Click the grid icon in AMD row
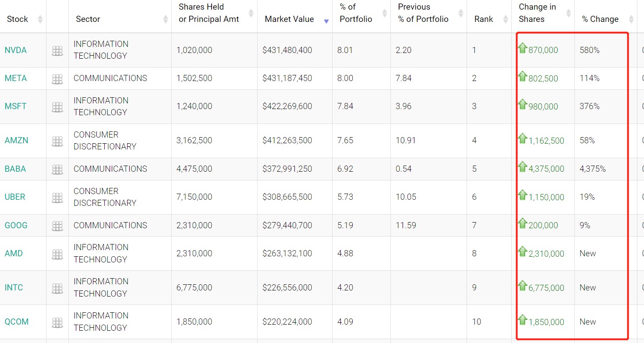 tap(57, 254)
